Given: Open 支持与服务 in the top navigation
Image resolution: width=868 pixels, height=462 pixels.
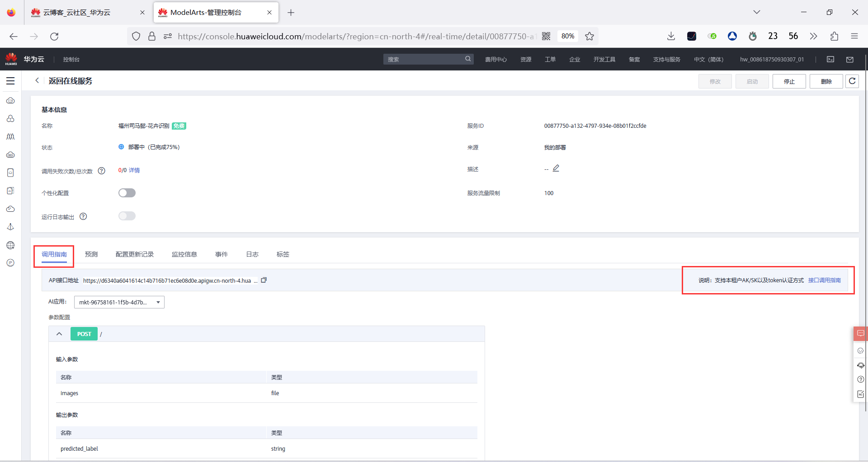Looking at the screenshot, I should coord(667,59).
